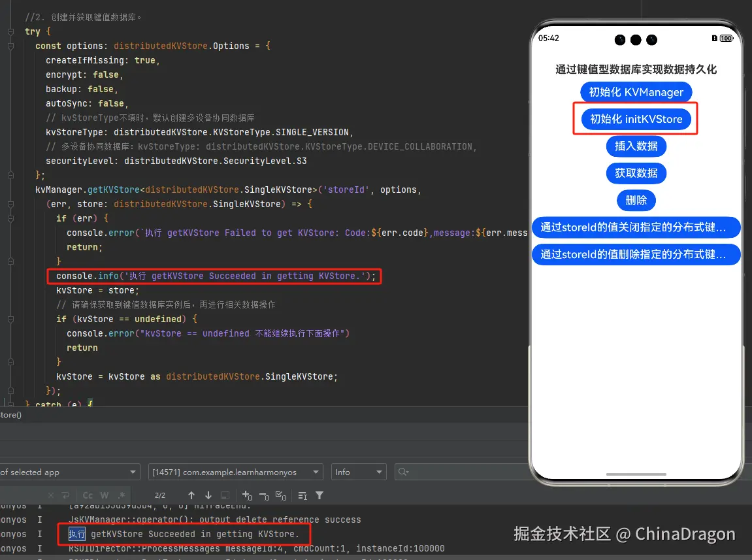Toggle Match Case Cc option
Viewport: 752px width, 560px height.
tap(88, 495)
